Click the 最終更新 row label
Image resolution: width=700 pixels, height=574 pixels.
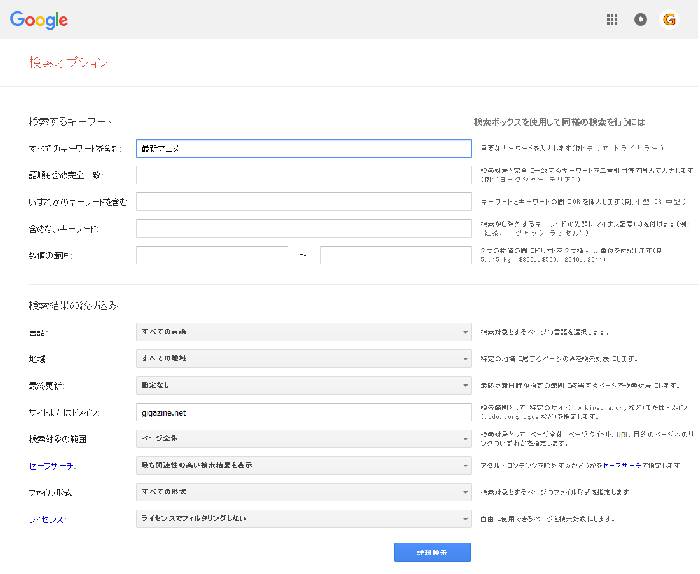click(x=46, y=386)
